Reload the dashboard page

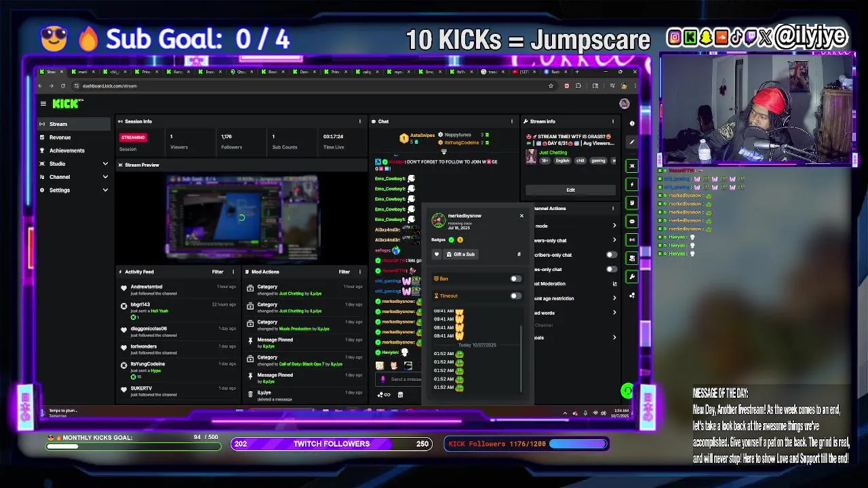62,85
